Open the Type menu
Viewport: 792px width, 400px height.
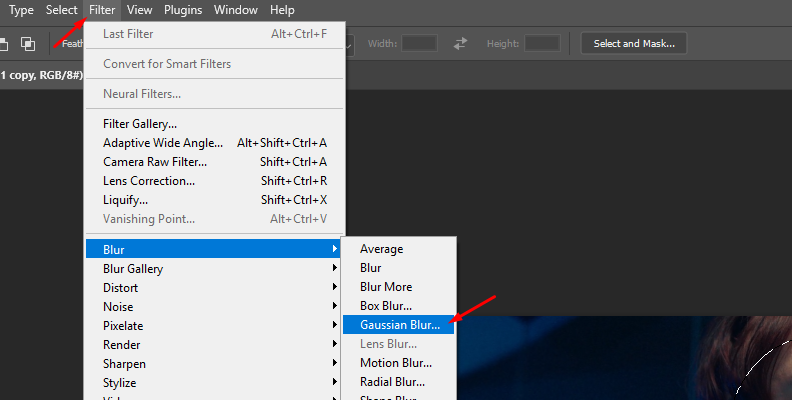coord(21,10)
